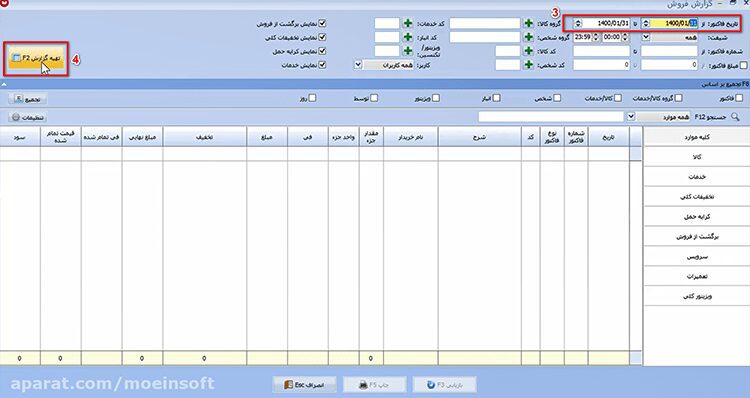The height and width of the screenshot is (398, 750).
Task: Collapse the F6 تجمیع بر اساس panel arrow
Action: pos(3,84)
